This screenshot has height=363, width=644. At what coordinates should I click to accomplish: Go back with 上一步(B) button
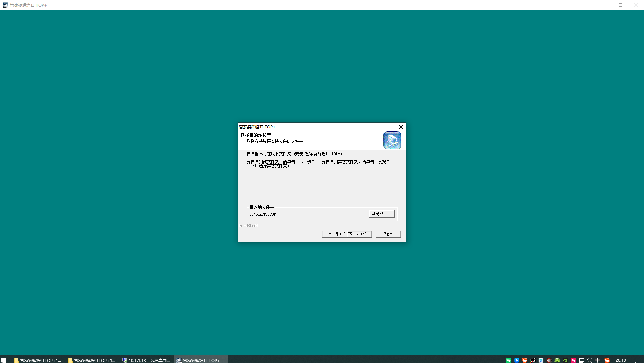coord(334,234)
